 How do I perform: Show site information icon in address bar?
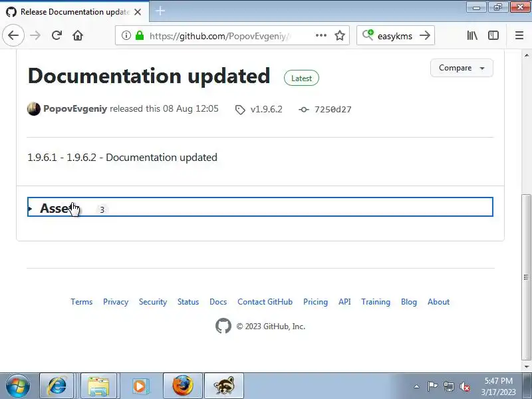point(126,35)
